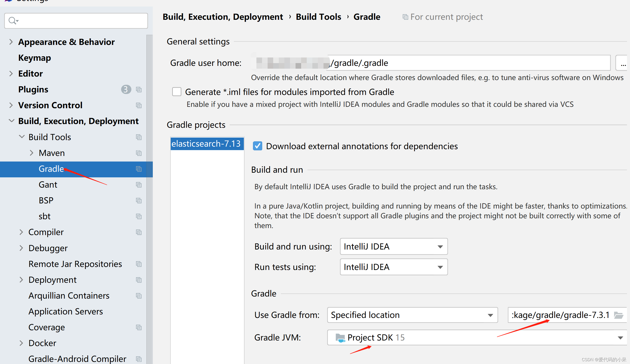Collapse the Build Tools node

pos(22,137)
